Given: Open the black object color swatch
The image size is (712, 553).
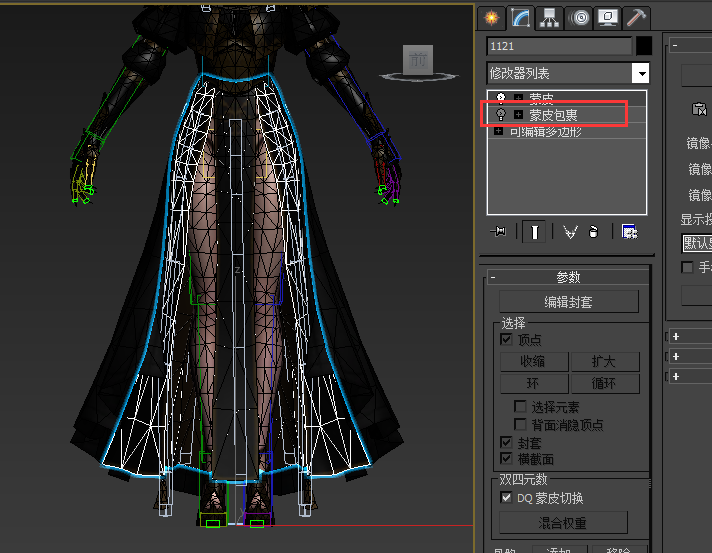Looking at the screenshot, I should tap(644, 46).
